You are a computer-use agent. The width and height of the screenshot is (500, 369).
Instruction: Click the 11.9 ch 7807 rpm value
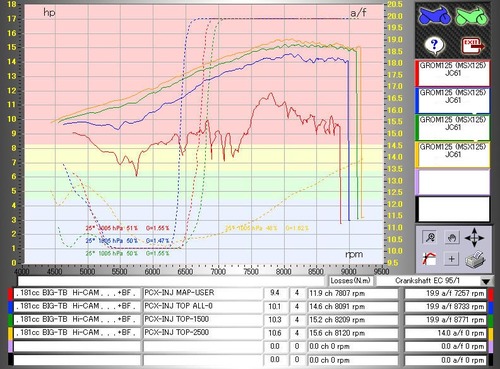click(353, 293)
